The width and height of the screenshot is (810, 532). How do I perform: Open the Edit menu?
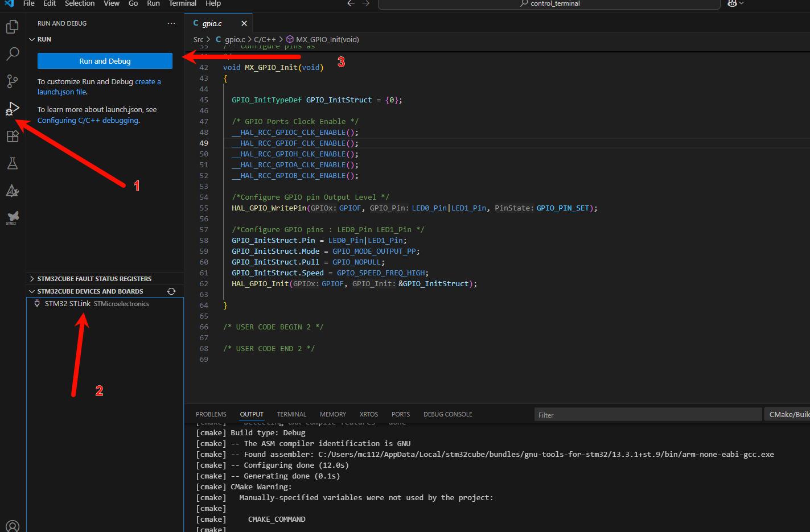coord(50,3)
